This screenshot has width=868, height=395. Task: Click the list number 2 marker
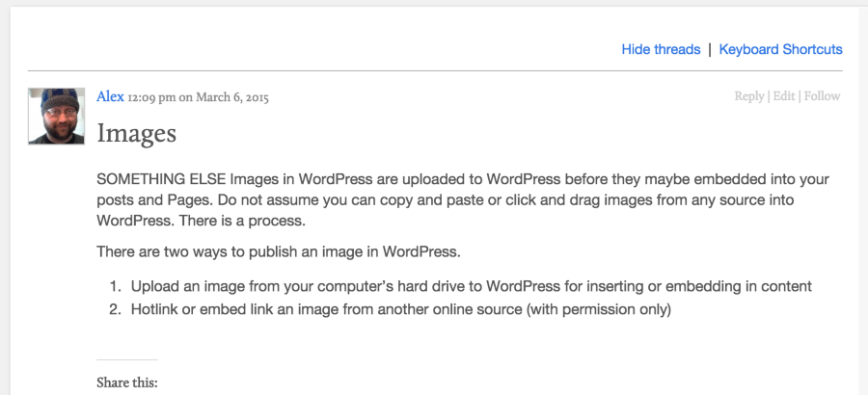(113, 309)
